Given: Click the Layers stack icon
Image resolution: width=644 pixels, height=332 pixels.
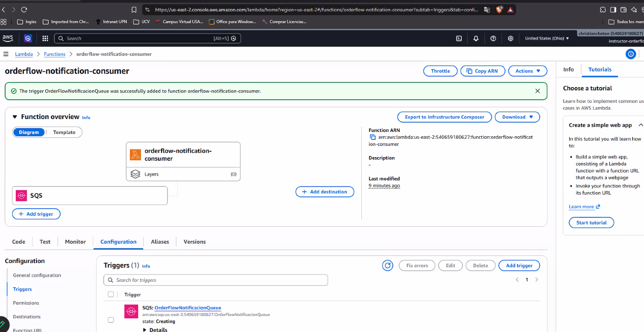Looking at the screenshot, I should click(x=135, y=174).
